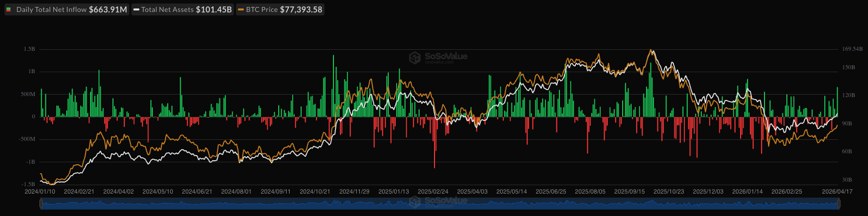
Task: Select the 2025/02/24 date on the axis
Action: pyautogui.click(x=433, y=192)
